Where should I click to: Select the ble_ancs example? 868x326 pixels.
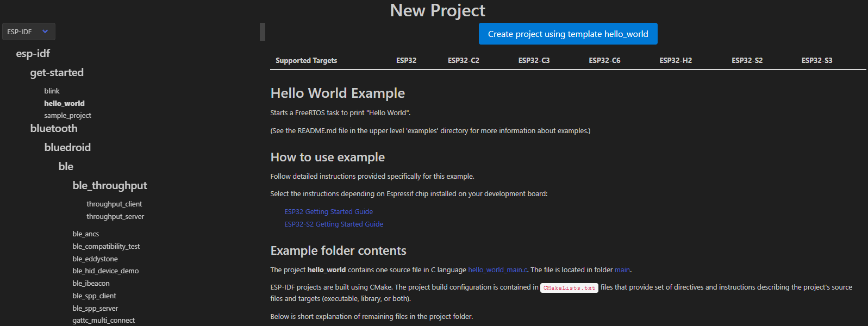click(86, 234)
